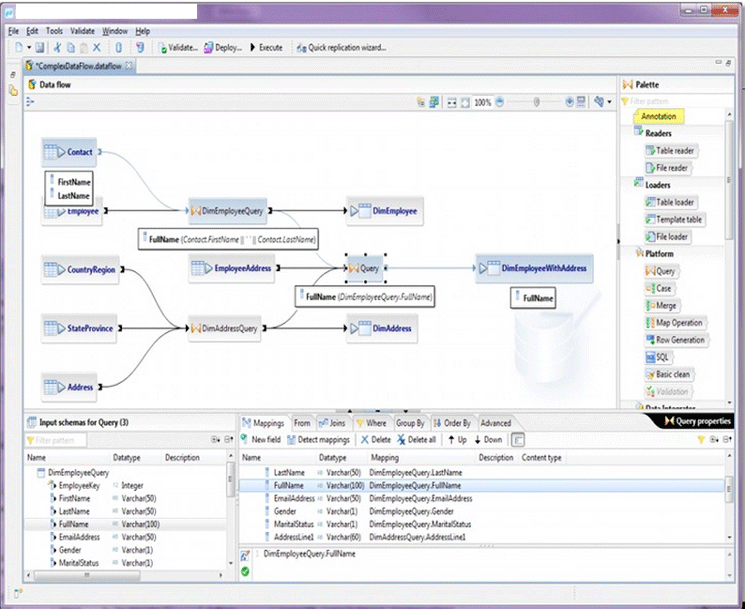Open the Validate menu
Viewport: 745px width, 609px height.
click(82, 31)
